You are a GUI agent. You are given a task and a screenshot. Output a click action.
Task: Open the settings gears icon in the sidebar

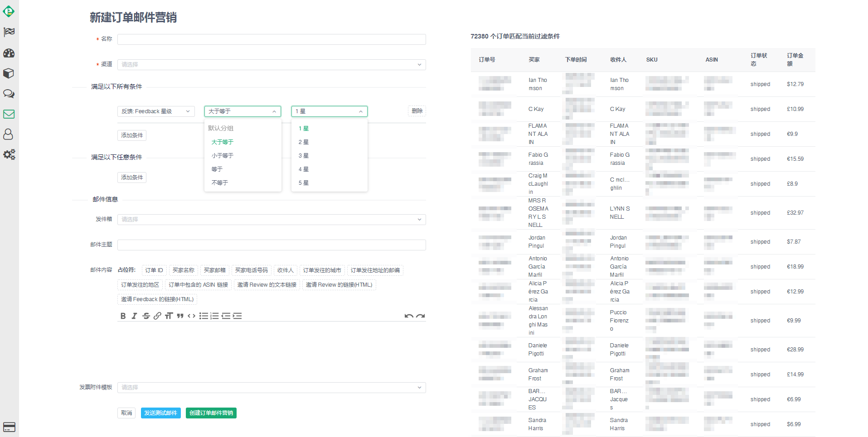pos(9,155)
